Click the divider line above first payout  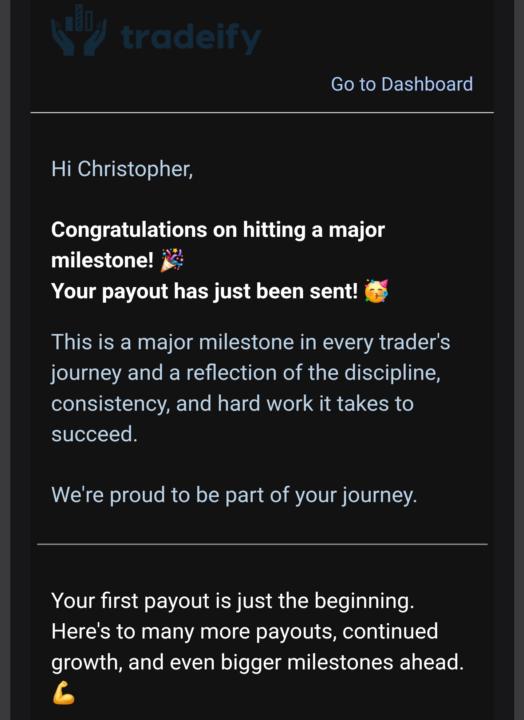(262, 544)
